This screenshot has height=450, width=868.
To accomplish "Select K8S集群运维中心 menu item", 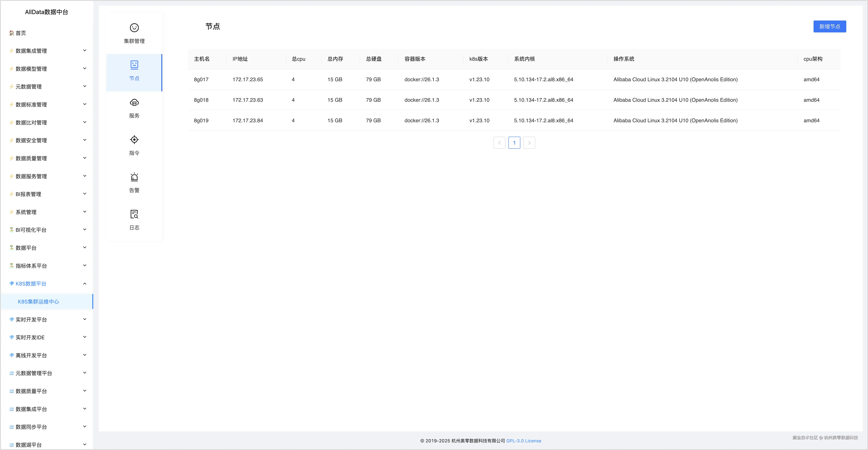I will (x=38, y=302).
